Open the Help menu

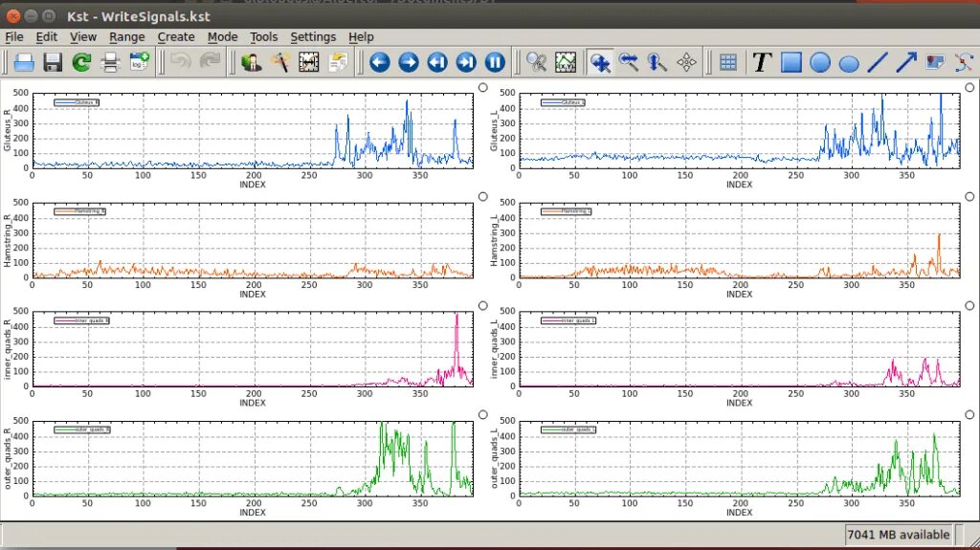[361, 37]
